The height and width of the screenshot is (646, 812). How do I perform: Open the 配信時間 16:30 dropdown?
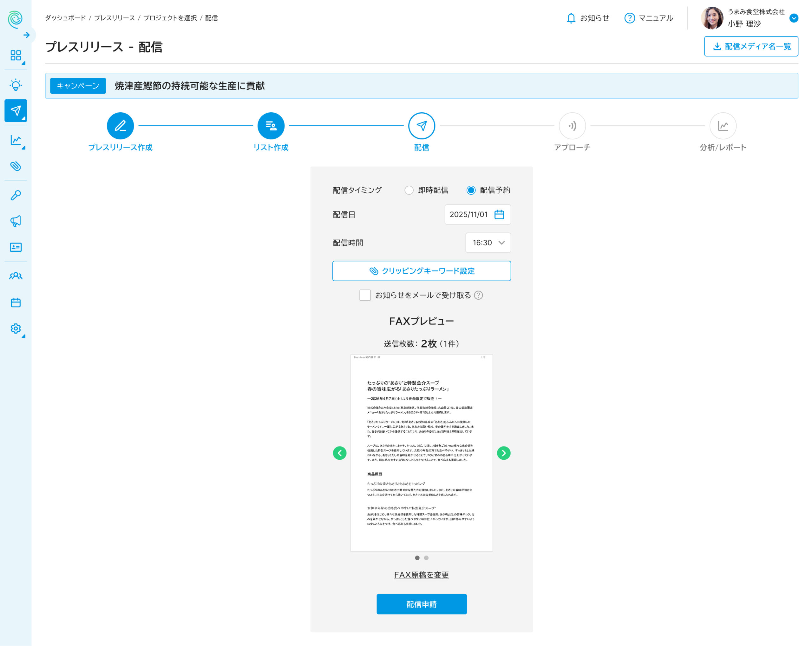point(488,243)
